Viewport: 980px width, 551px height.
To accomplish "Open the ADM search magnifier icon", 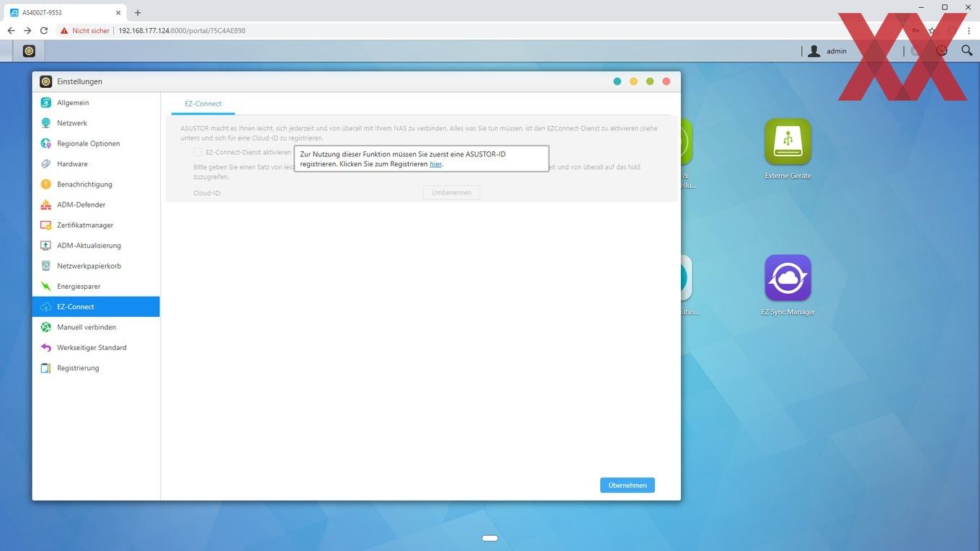I will [x=966, y=50].
